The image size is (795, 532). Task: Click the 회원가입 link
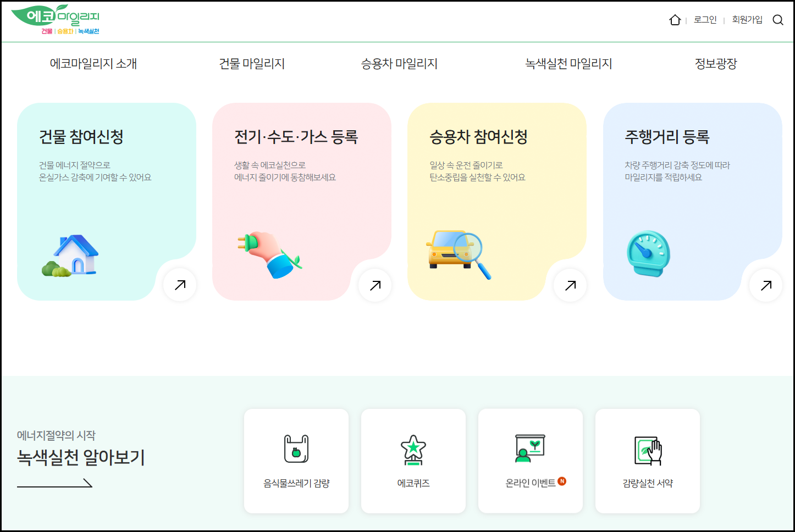(x=747, y=20)
